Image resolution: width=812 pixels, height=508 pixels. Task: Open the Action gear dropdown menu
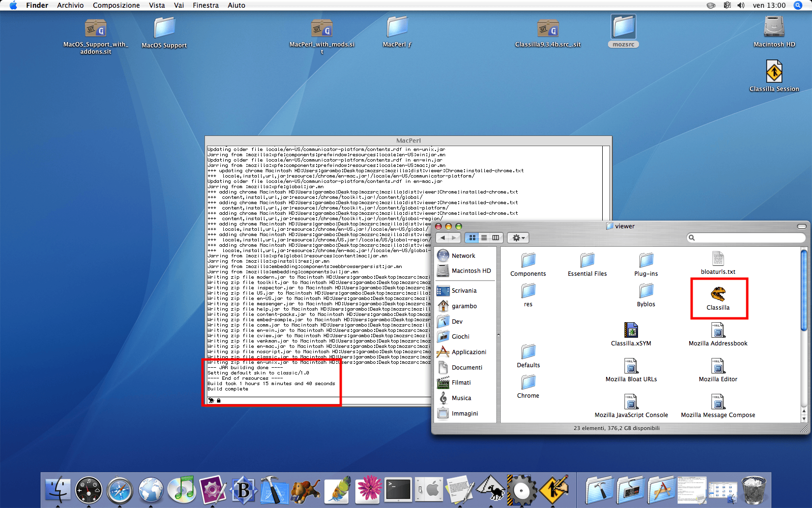pos(518,238)
